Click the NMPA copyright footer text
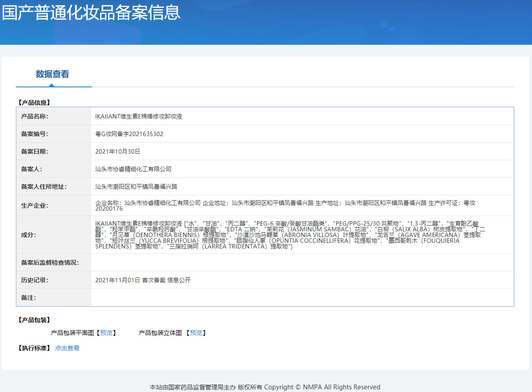This screenshot has height=392, width=532. (x=265, y=387)
